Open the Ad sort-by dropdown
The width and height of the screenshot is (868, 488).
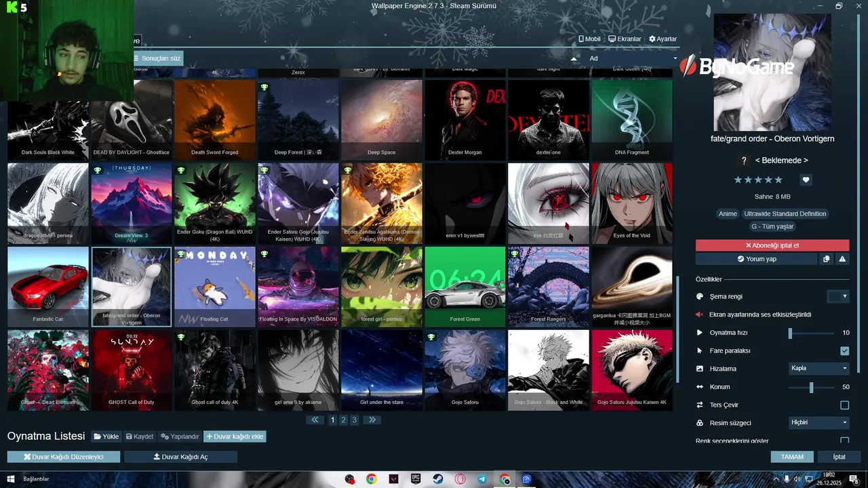632,59
